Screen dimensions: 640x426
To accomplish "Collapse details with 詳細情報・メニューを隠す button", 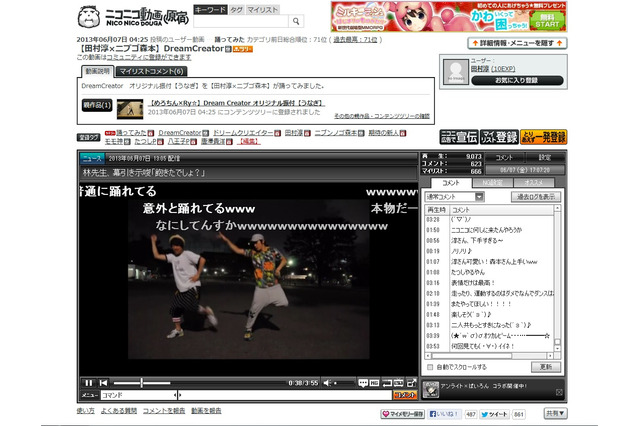I will [x=517, y=43].
